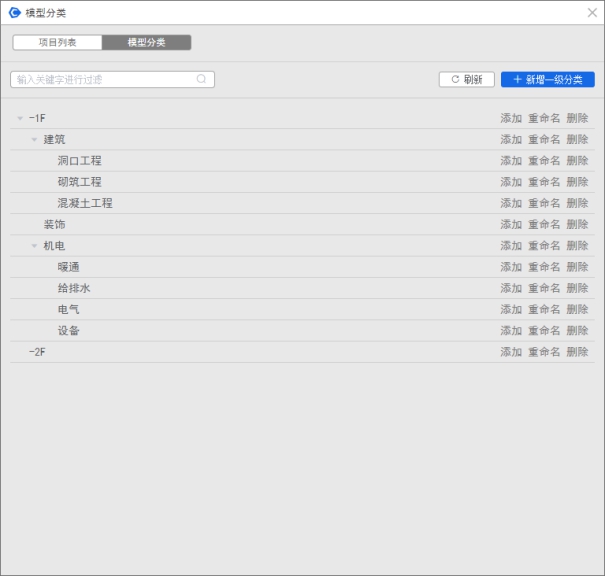Click 添加 for the -2F row
This screenshot has width=605, height=577.
point(511,352)
